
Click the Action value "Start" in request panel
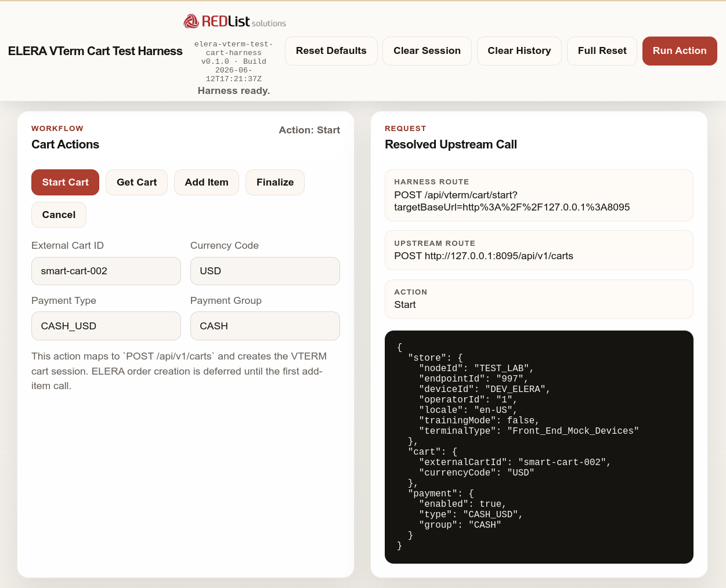click(405, 304)
